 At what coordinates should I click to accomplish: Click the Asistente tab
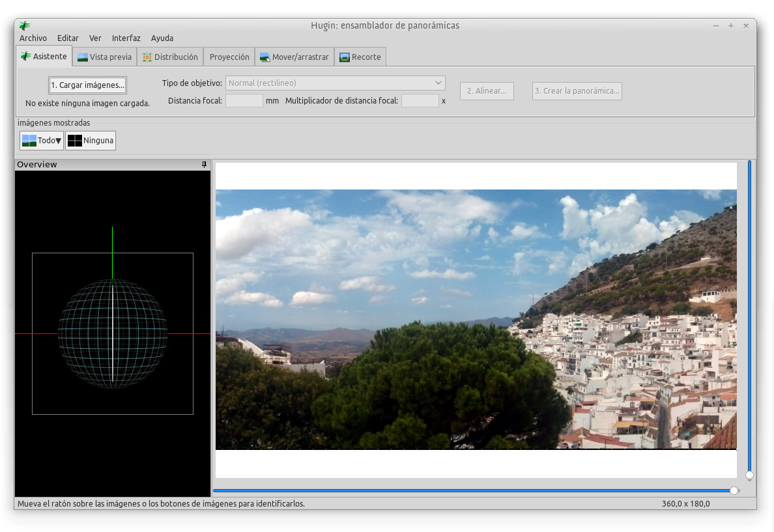[44, 57]
